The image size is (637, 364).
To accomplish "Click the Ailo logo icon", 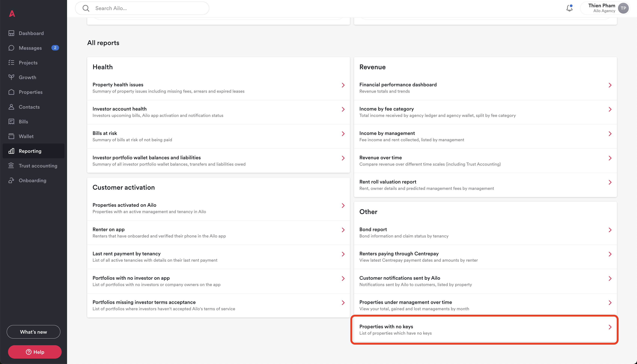I will click(x=12, y=14).
